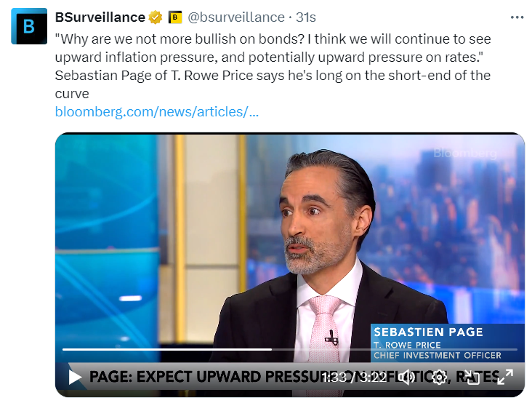Click the tweet text about bullish bonds
Viewport: 532px width, 403px height.
(273, 66)
